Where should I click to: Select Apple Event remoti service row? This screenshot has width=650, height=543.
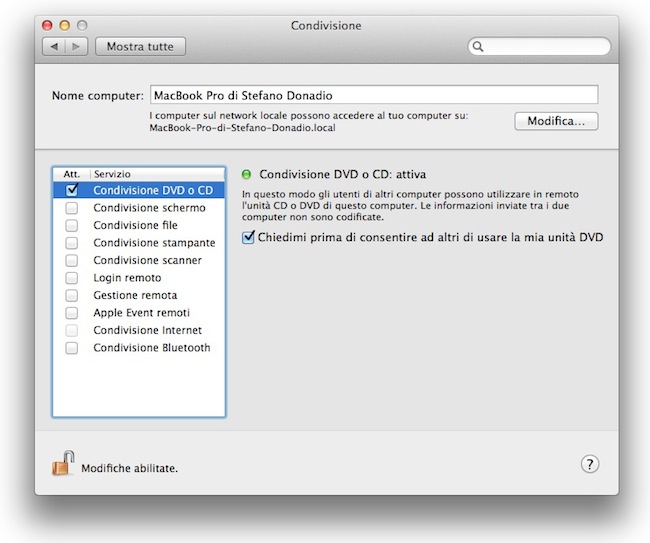pos(142,313)
